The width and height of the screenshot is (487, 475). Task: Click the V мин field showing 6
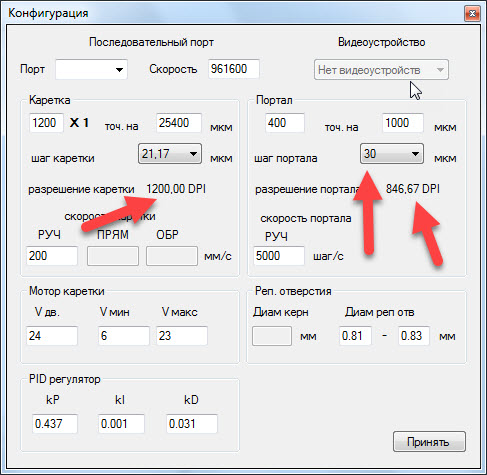coord(124,335)
